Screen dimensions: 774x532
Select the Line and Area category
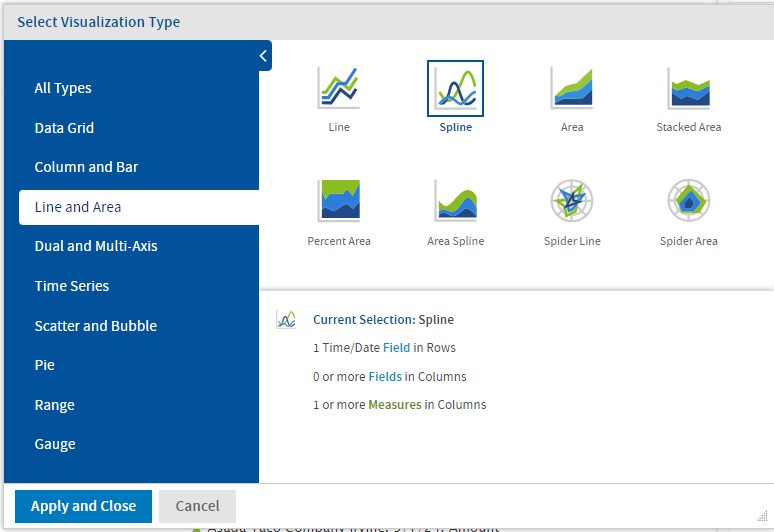[139, 207]
